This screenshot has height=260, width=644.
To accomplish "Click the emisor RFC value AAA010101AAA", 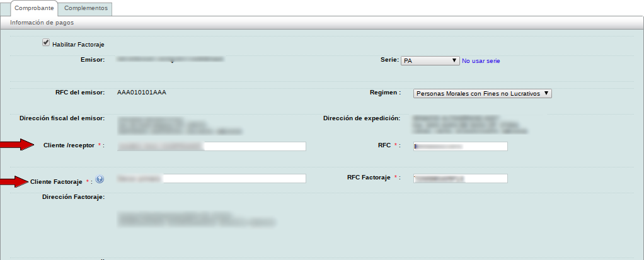I will pyautogui.click(x=142, y=93).
